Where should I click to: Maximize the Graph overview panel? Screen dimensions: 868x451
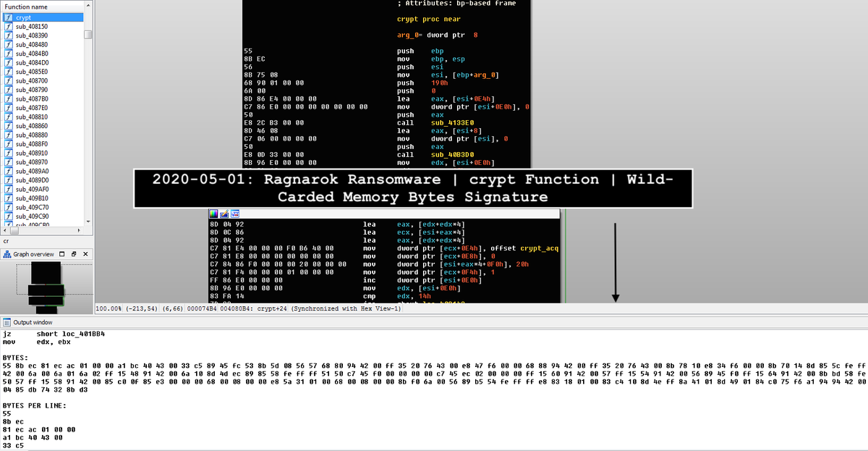point(62,254)
